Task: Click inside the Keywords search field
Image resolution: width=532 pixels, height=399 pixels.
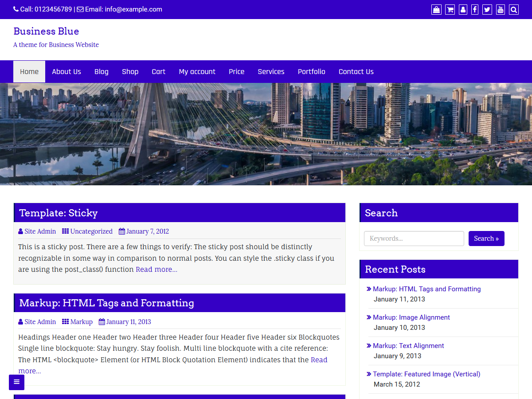Action: [414, 238]
